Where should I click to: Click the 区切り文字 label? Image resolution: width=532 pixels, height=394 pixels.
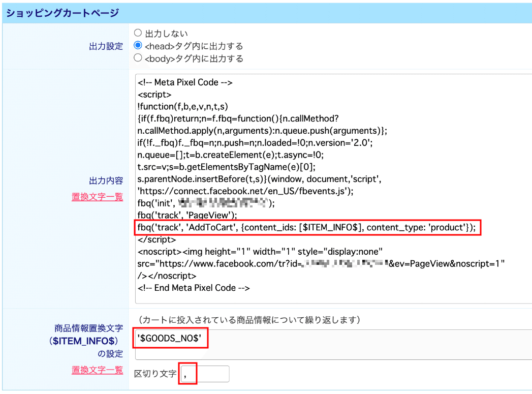[155, 374]
